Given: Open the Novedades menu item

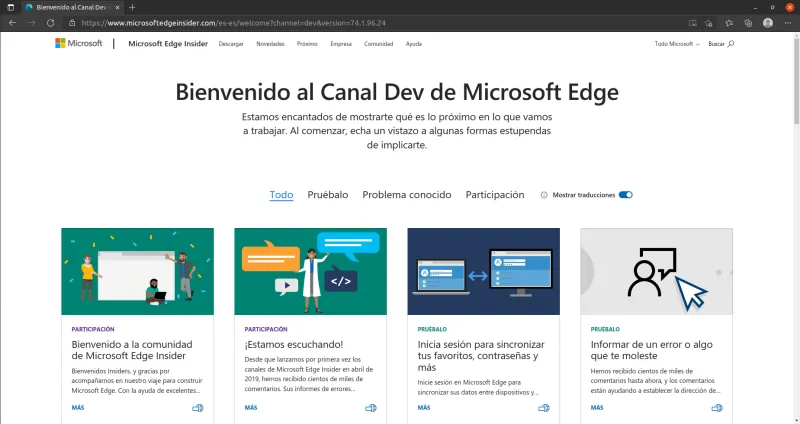Looking at the screenshot, I should (x=270, y=44).
